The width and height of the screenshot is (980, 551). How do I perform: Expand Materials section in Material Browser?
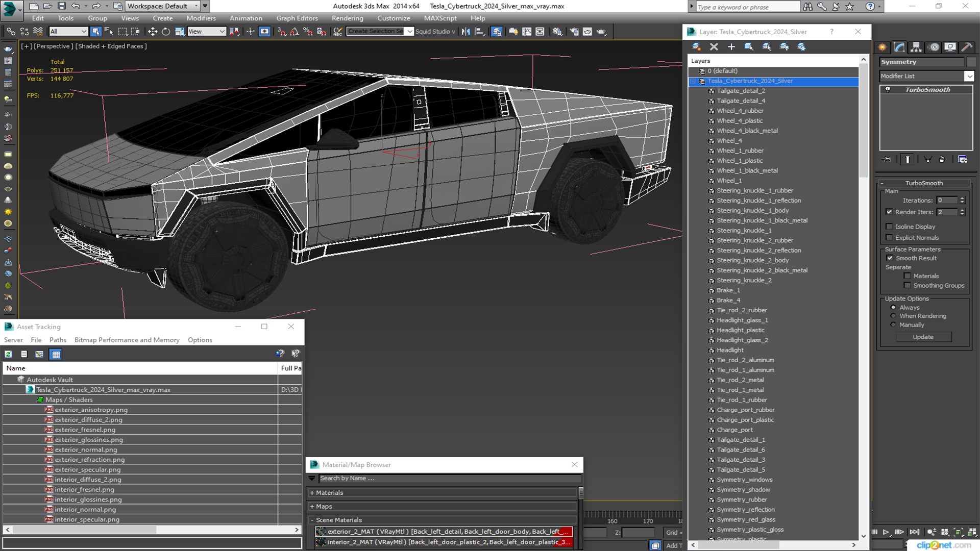pos(312,493)
